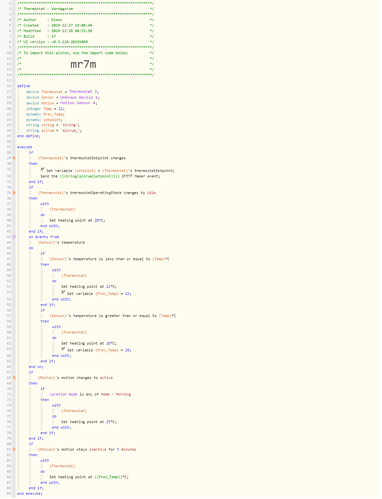Click the Thermostat 3 device value
382x499 pixels.
[83, 92]
